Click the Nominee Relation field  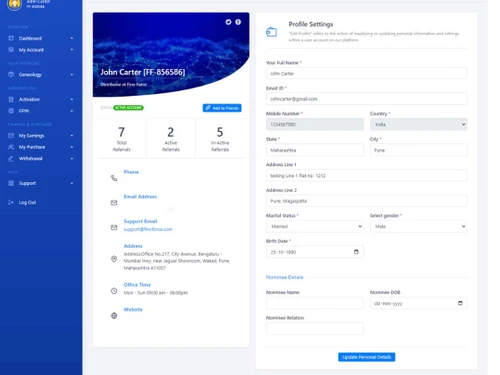[315, 329]
